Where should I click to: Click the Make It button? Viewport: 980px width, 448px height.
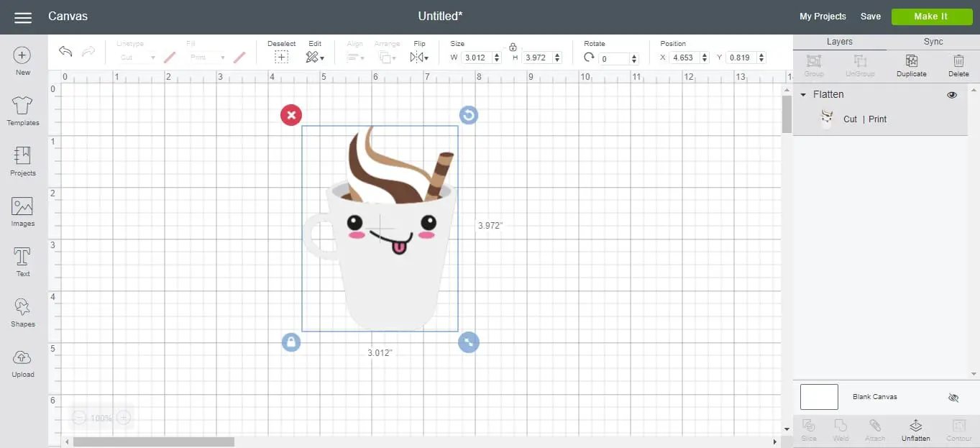[931, 16]
